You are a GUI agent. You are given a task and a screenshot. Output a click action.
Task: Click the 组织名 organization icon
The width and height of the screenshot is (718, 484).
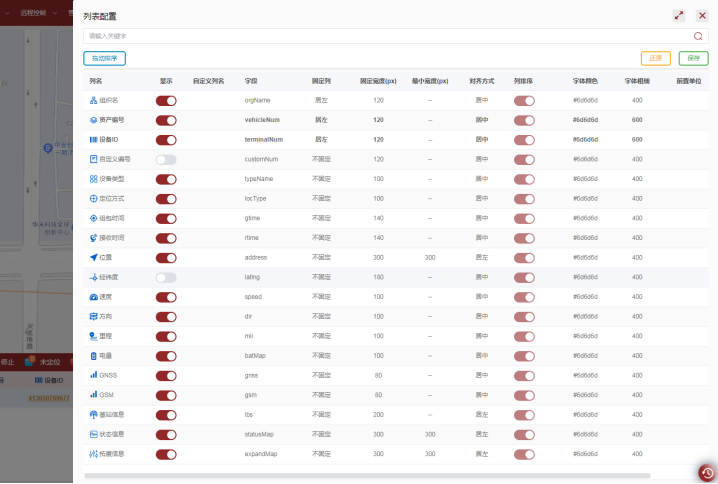93,100
